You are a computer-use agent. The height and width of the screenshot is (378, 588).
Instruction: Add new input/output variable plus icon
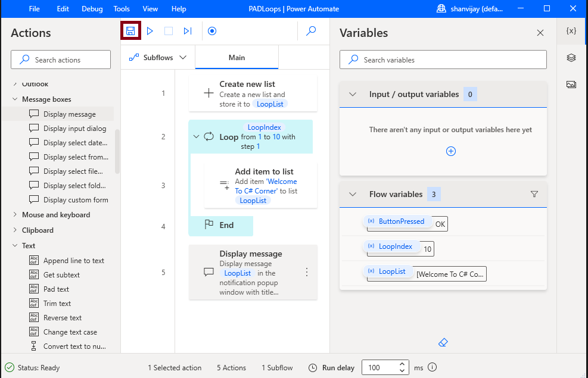451,151
